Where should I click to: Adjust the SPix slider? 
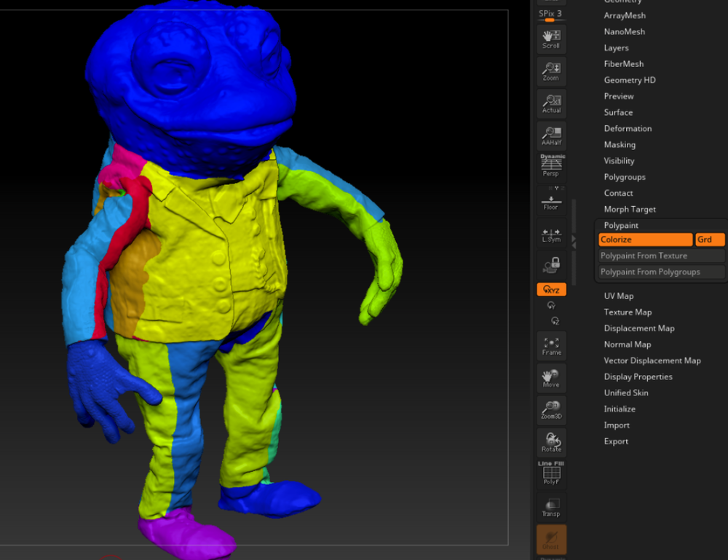[x=551, y=16]
